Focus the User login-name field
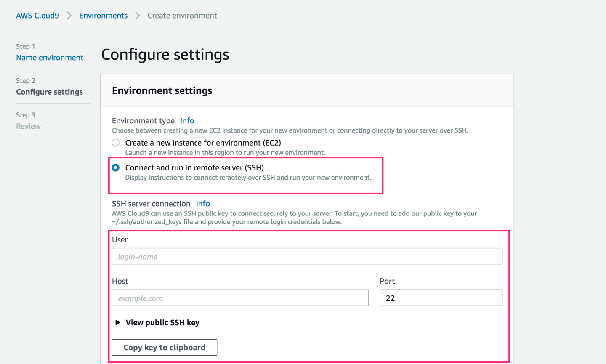This screenshot has width=606, height=364. [x=307, y=256]
